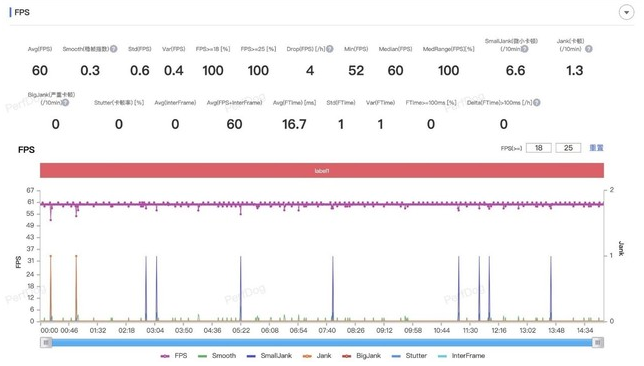
Task: Collapse the FPS panel with arrow button
Action: [626, 12]
